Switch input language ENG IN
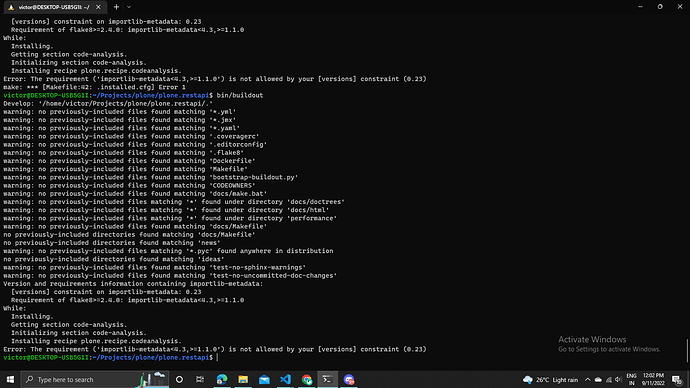The height and width of the screenshot is (388, 690). [631, 379]
